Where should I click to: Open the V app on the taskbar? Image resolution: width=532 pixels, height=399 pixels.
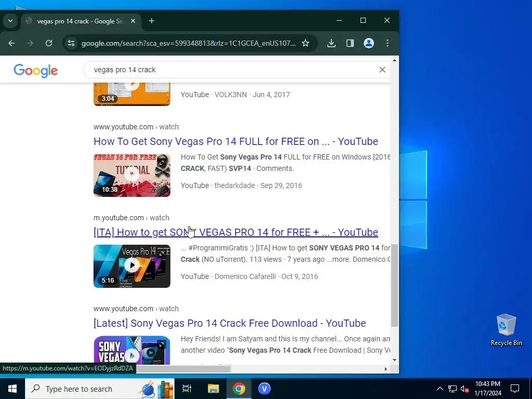[264, 389]
